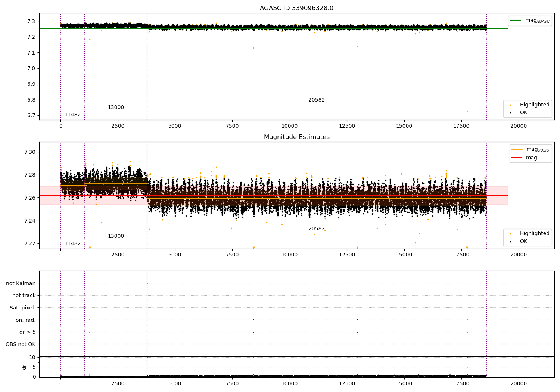Click the orange mag OBSID legend line

pos(517,149)
